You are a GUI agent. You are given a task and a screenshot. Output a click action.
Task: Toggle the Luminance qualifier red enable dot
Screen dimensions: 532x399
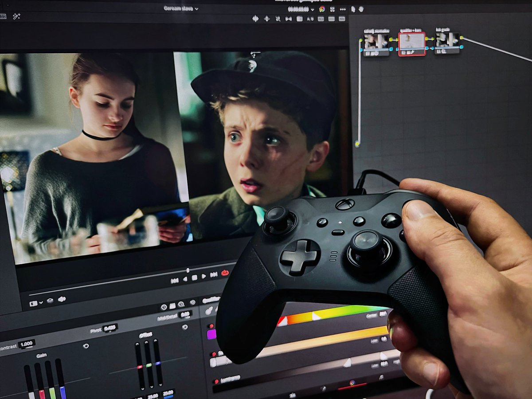[216, 381]
